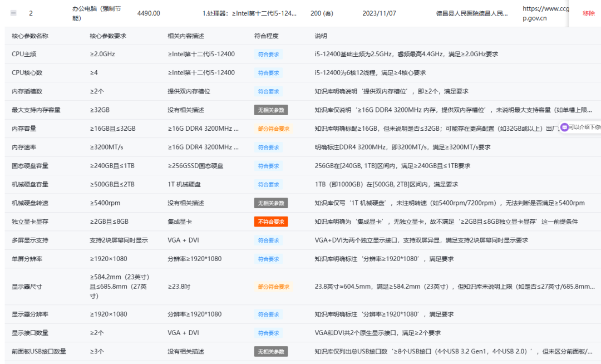
Task: Click the 不符合要求 red status badge for 独立显卡显存
Action: point(270,222)
